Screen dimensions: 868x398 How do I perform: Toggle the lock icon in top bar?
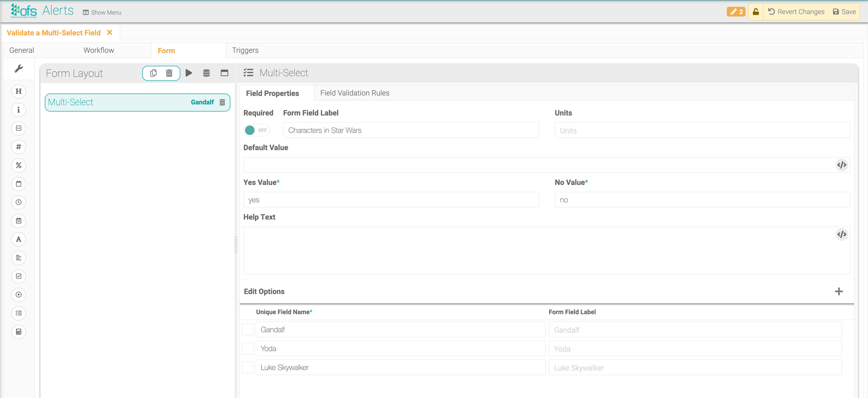coord(756,12)
